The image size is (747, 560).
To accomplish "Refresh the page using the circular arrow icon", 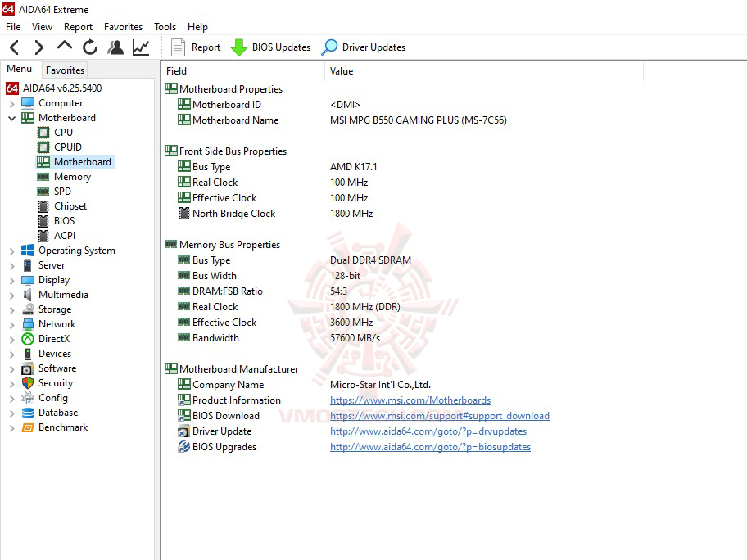I will pyautogui.click(x=89, y=47).
